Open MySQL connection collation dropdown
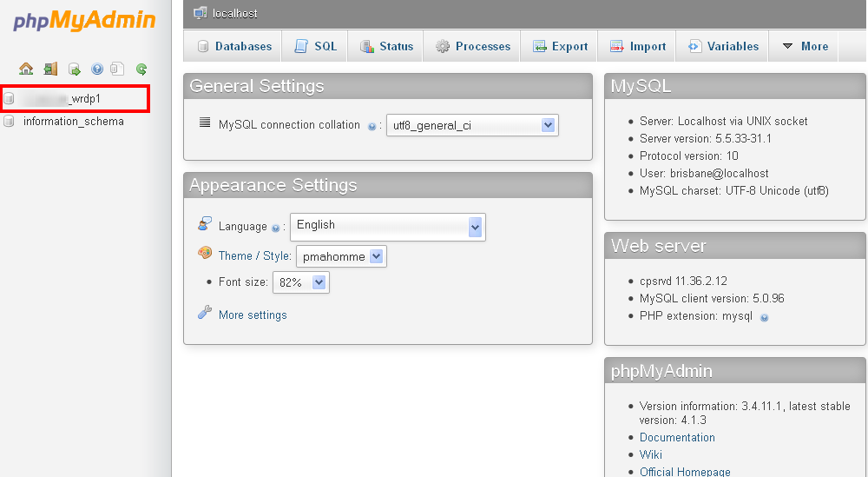 click(472, 125)
